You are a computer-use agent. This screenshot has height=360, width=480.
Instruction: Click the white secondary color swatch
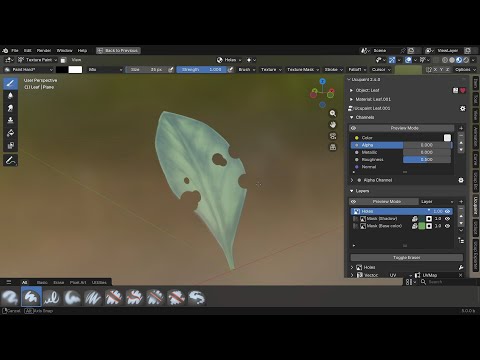75,70
